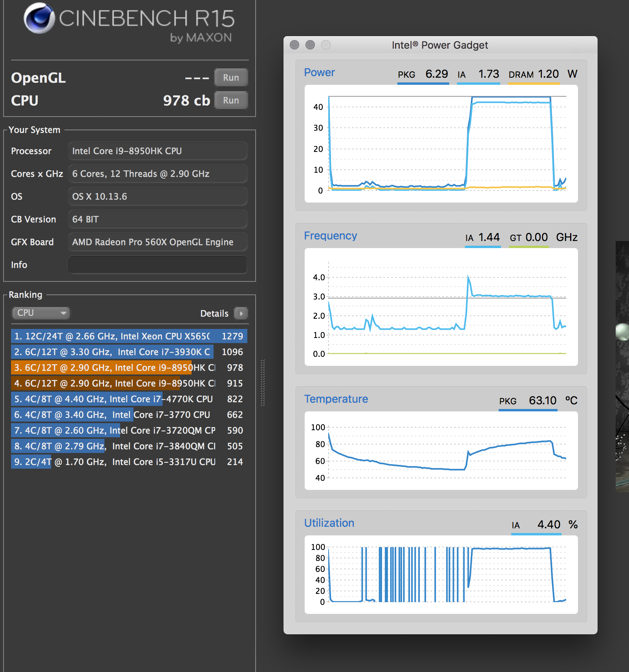Run the CPU benchmark
This screenshot has width=629, height=672.
[x=231, y=100]
